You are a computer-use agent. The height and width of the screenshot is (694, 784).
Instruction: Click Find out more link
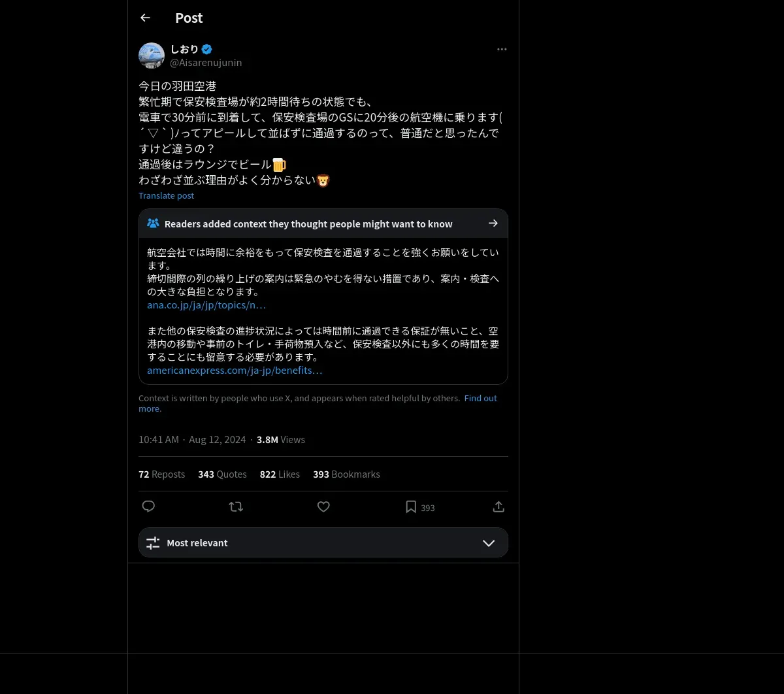(318, 403)
